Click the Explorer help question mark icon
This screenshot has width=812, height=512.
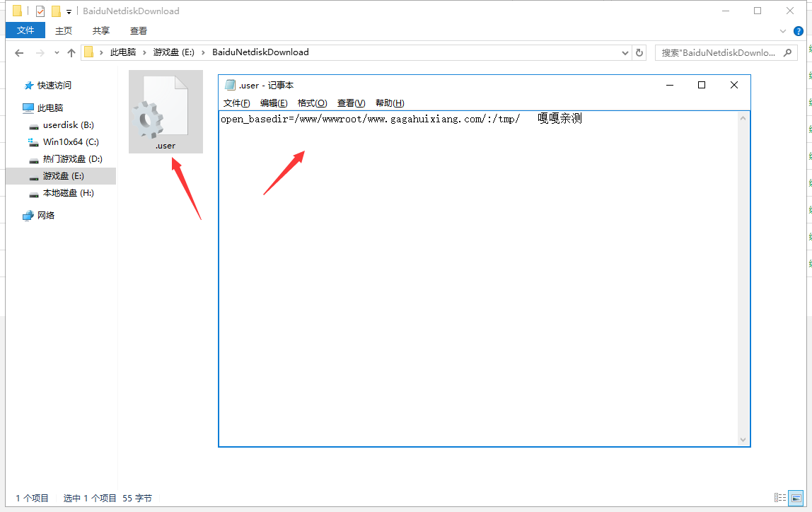tap(798, 31)
